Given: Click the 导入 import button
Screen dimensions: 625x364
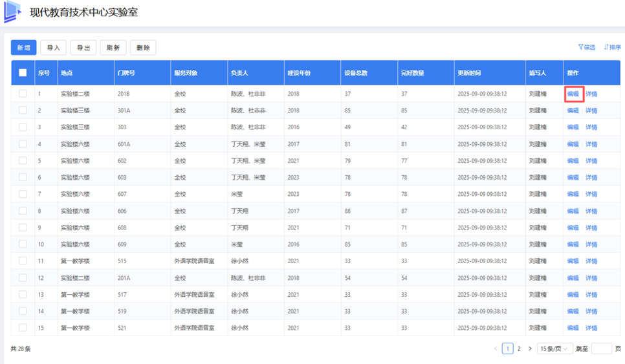Looking at the screenshot, I should (53, 48).
